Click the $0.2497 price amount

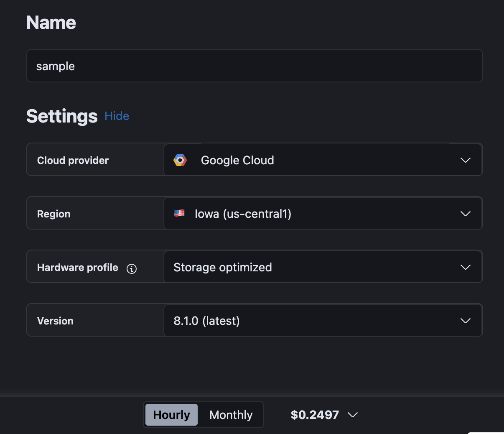tap(315, 415)
